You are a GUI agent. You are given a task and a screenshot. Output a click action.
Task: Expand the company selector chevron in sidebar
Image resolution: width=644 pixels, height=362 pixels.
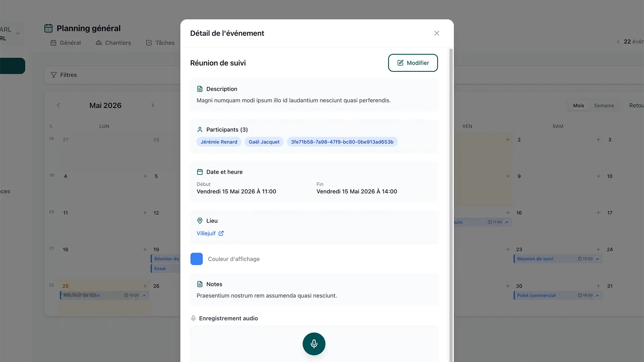[18, 33]
